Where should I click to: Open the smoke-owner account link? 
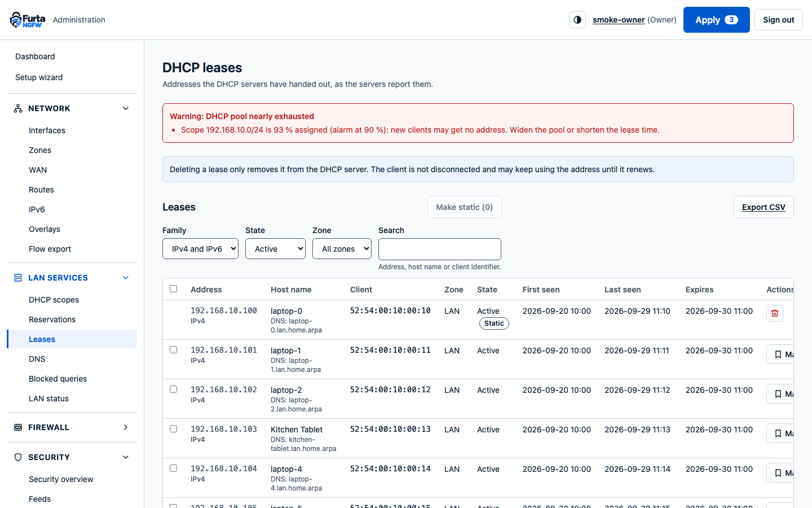(x=619, y=20)
